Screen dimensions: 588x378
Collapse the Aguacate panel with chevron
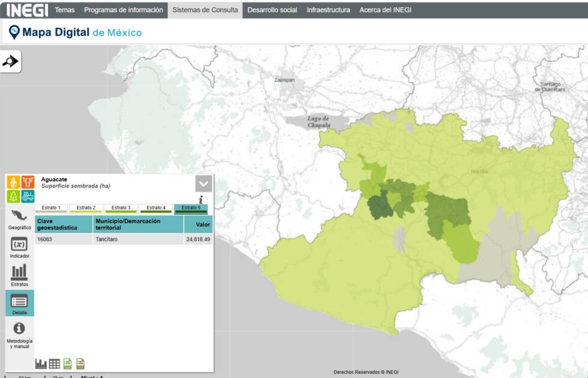(x=204, y=184)
